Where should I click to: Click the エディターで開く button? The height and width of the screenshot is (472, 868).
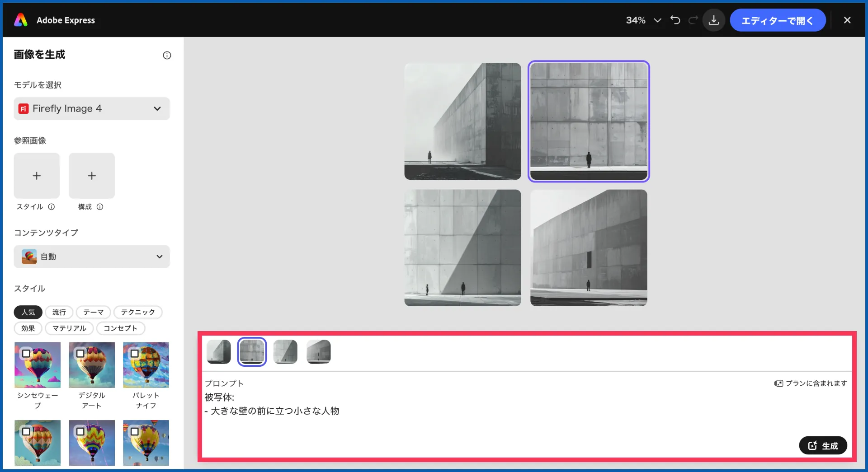pyautogui.click(x=777, y=20)
